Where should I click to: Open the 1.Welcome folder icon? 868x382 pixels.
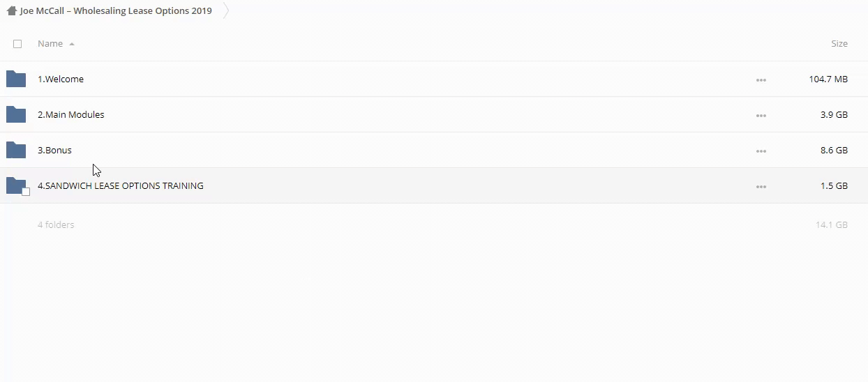(x=16, y=79)
